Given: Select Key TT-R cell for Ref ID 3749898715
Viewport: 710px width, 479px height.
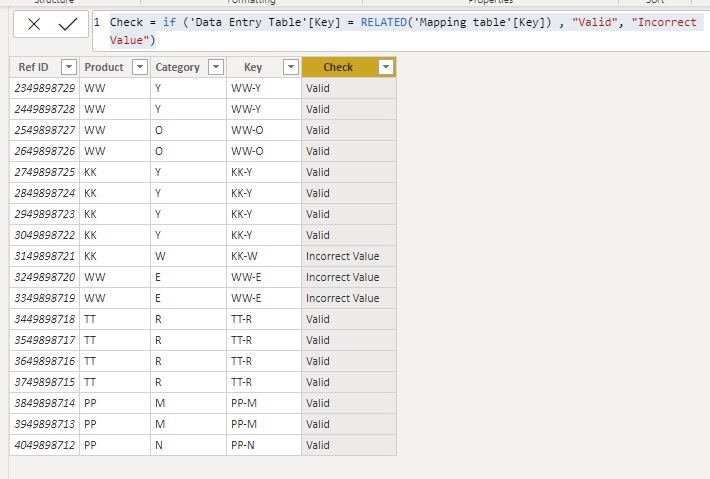Looking at the screenshot, I should click(x=264, y=382).
